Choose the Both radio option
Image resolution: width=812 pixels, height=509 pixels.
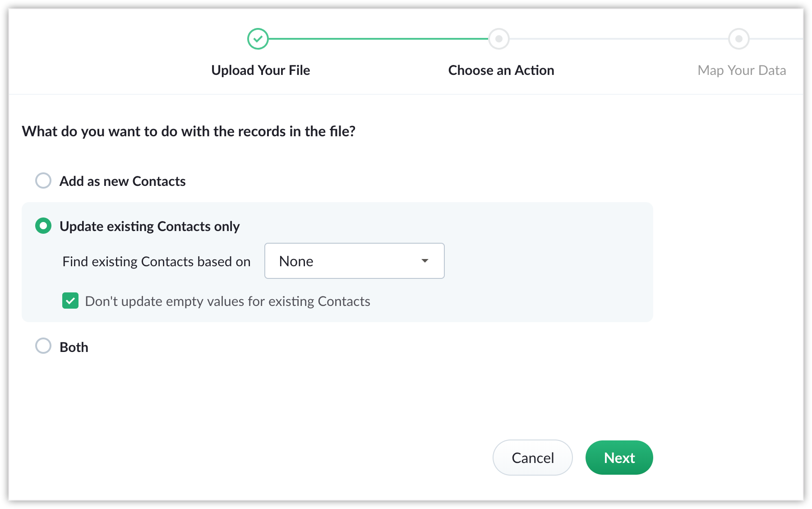[x=43, y=346]
